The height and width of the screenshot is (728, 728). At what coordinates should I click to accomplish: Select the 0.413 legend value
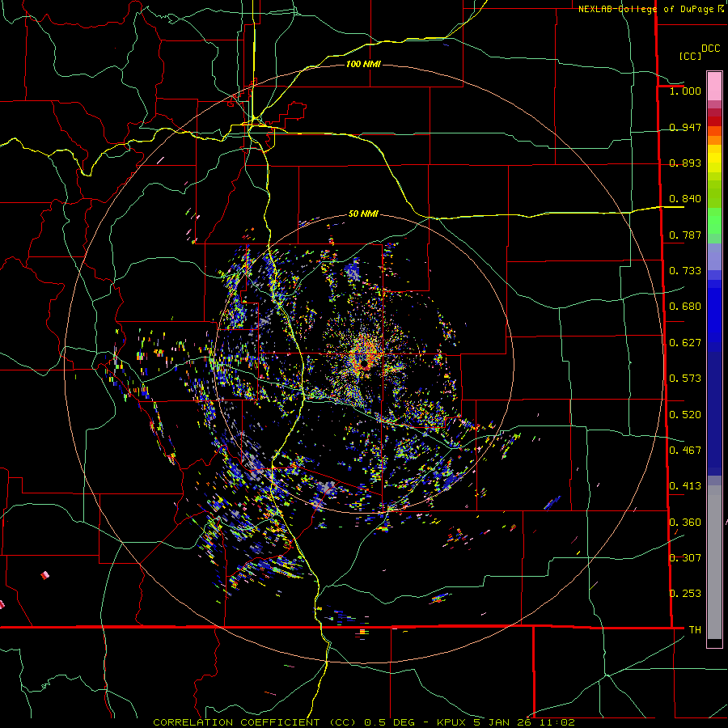click(685, 486)
